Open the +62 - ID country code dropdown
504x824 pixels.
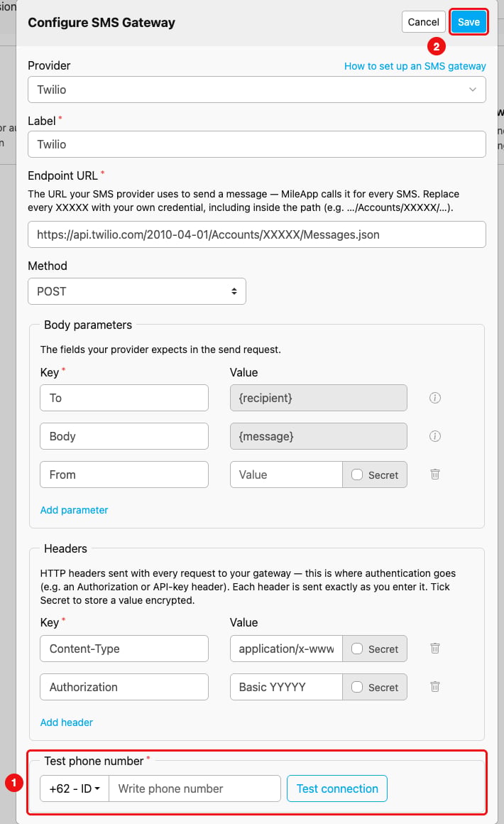point(75,788)
